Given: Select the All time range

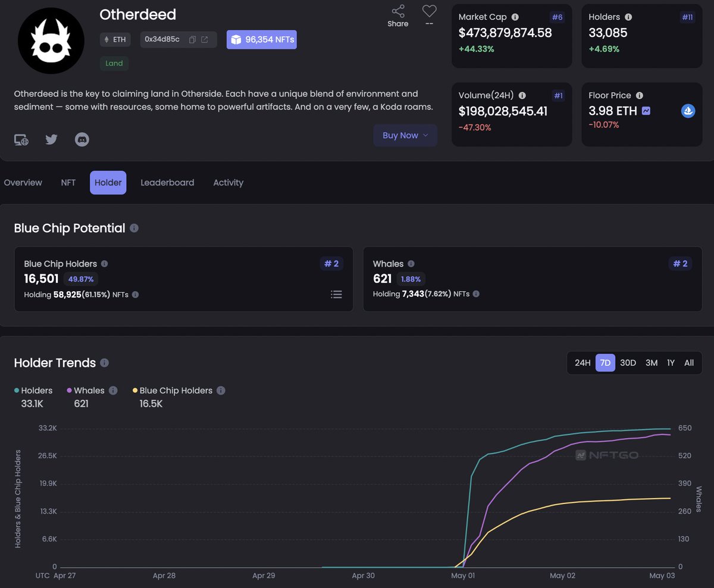Looking at the screenshot, I should click(x=689, y=362).
